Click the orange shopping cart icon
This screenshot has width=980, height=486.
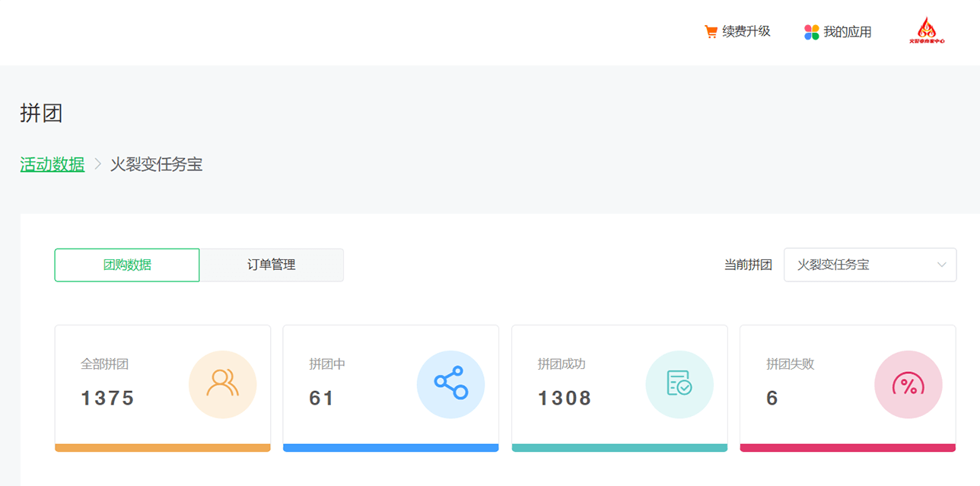click(x=711, y=32)
